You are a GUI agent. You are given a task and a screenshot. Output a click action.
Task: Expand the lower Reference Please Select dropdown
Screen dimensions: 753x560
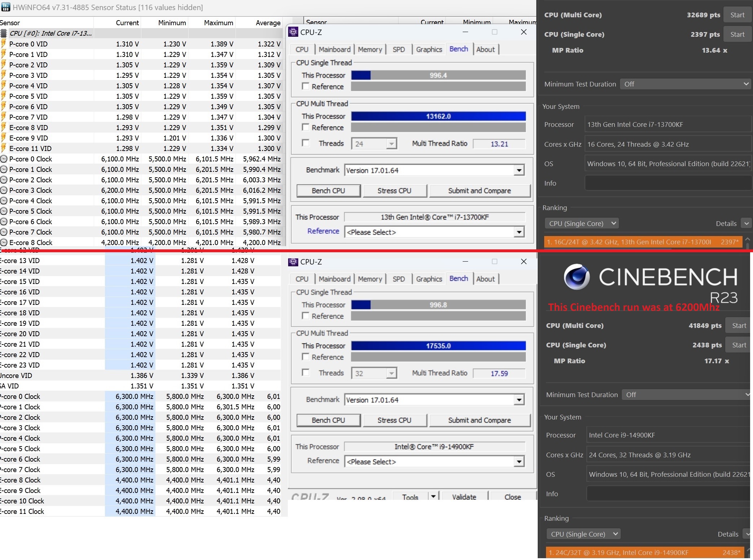(x=519, y=462)
